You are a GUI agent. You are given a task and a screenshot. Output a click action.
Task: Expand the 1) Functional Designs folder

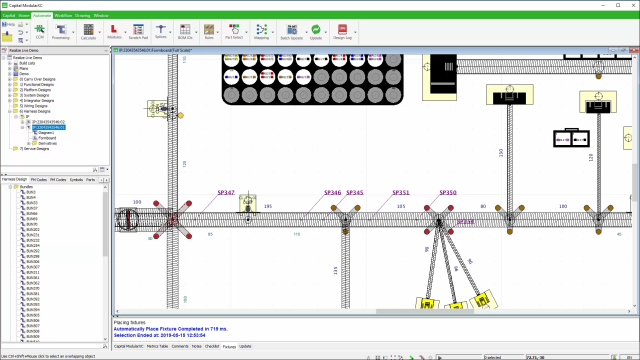click(10, 84)
